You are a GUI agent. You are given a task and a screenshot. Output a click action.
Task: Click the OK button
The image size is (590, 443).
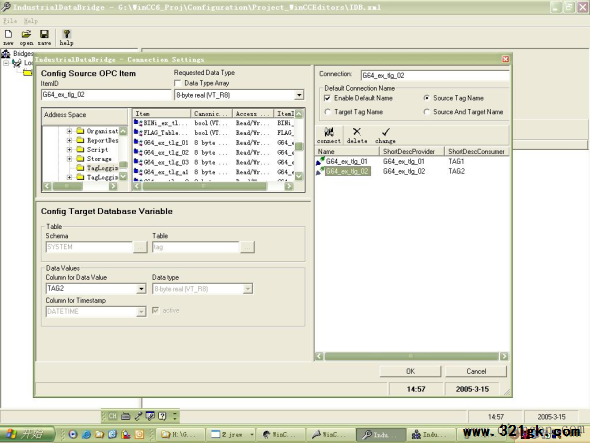pos(410,371)
